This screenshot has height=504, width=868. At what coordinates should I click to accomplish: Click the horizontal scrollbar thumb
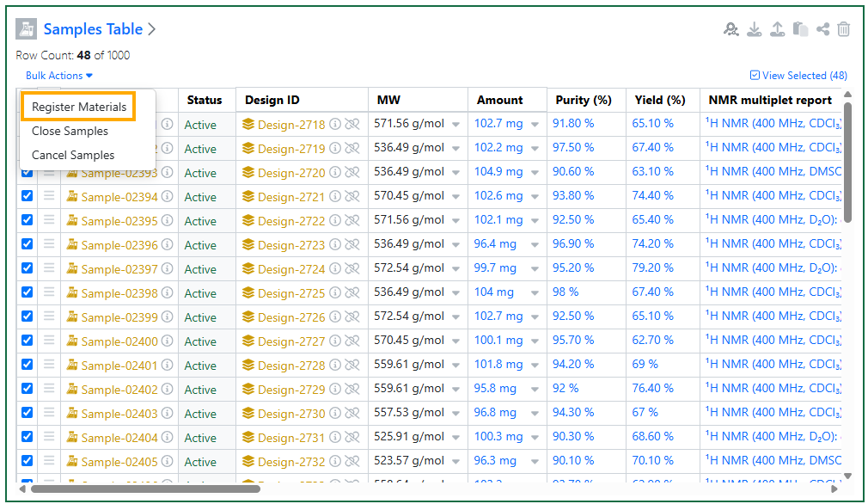(x=145, y=489)
